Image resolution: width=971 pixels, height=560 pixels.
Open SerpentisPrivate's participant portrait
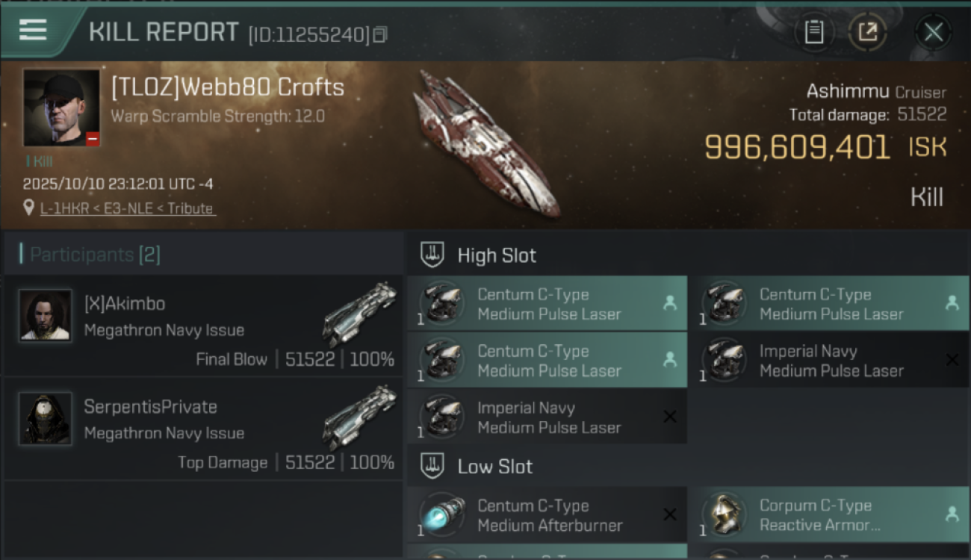46,419
